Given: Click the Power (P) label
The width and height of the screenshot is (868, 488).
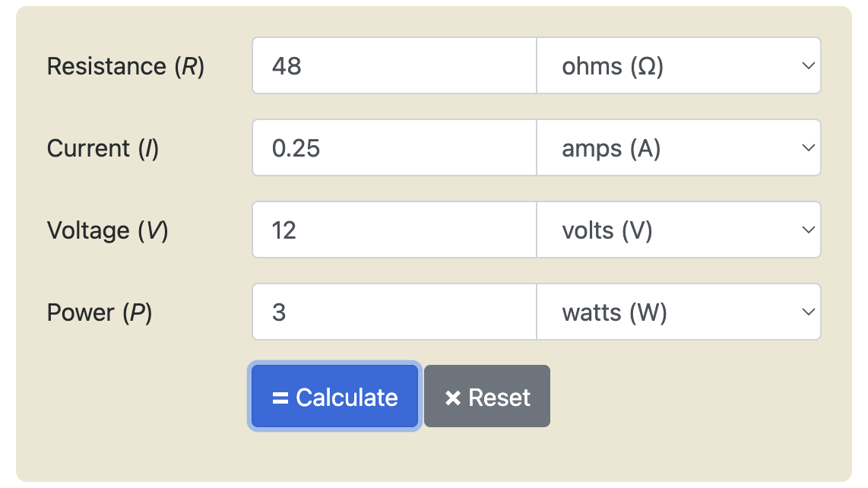Looking at the screenshot, I should click(100, 312).
